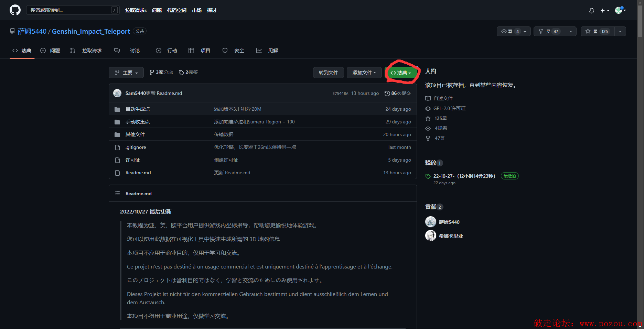Image resolution: width=644 pixels, height=329 pixels.
Task: Click the 转到文件 button
Action: pos(329,73)
